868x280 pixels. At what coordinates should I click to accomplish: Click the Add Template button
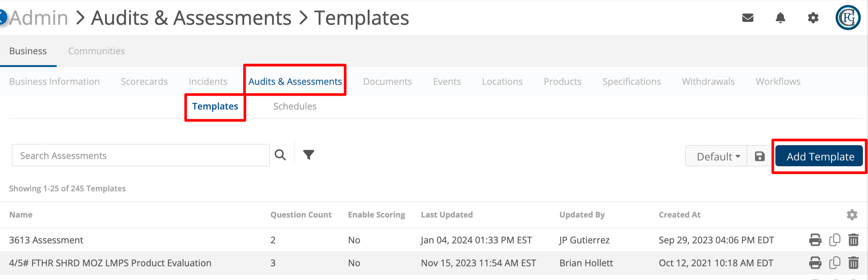pos(819,156)
